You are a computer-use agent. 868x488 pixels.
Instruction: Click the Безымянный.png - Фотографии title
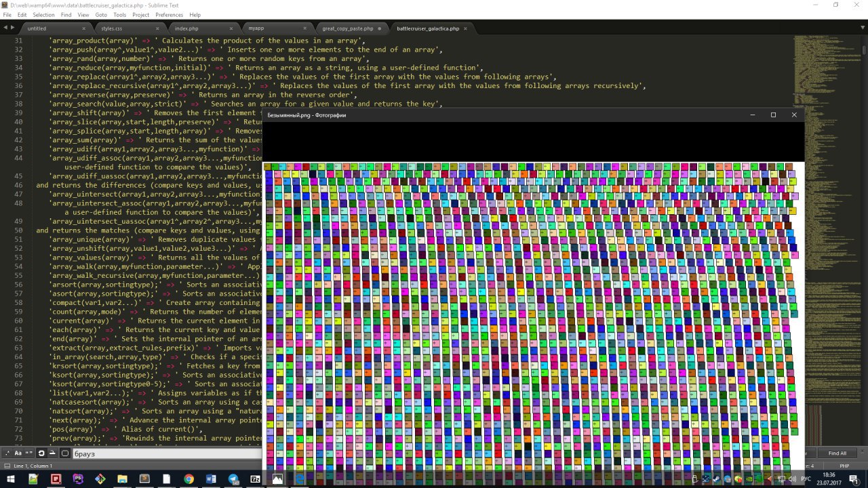pyautogui.click(x=307, y=115)
